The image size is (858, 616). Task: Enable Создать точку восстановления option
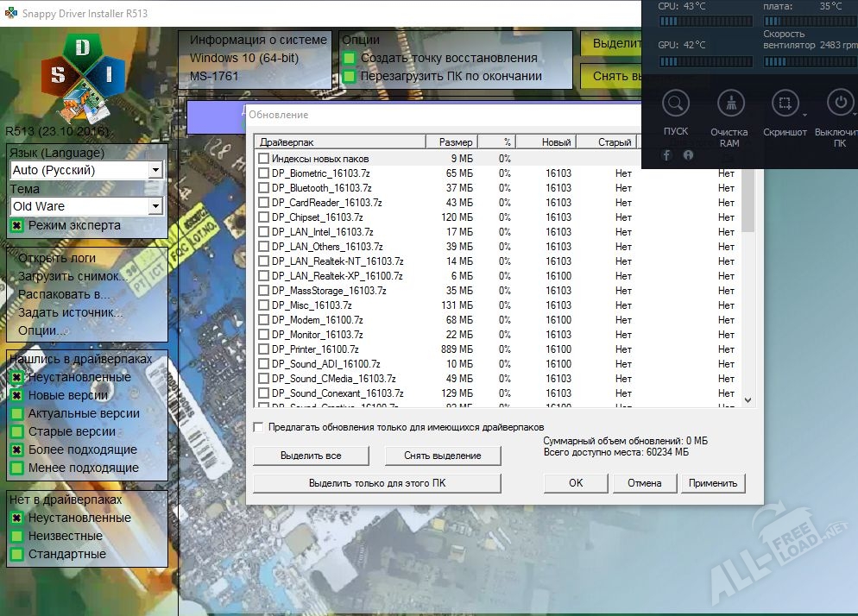[349, 58]
